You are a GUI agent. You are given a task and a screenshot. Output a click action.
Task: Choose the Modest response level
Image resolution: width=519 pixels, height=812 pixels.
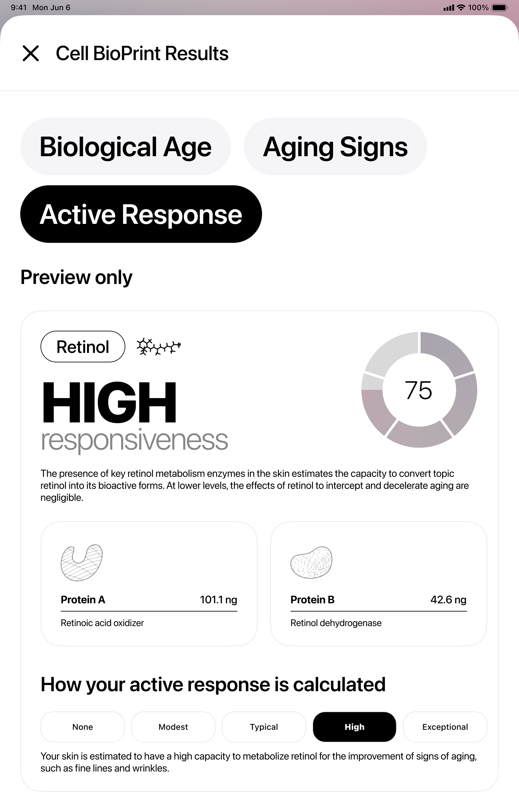point(173,727)
